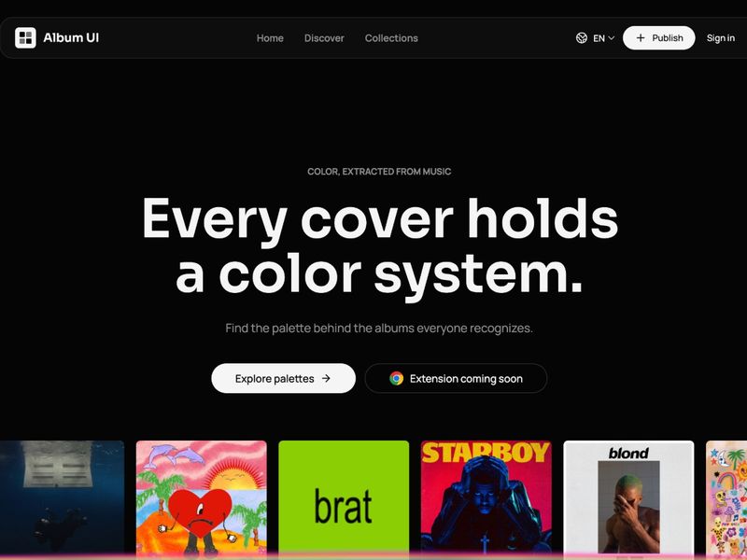Click the Album UI brand name
The image size is (747, 560).
pyautogui.click(x=71, y=37)
